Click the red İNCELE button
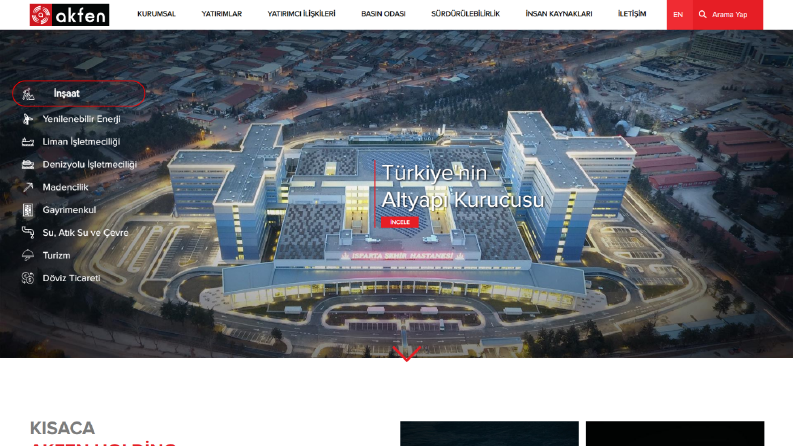 click(400, 222)
